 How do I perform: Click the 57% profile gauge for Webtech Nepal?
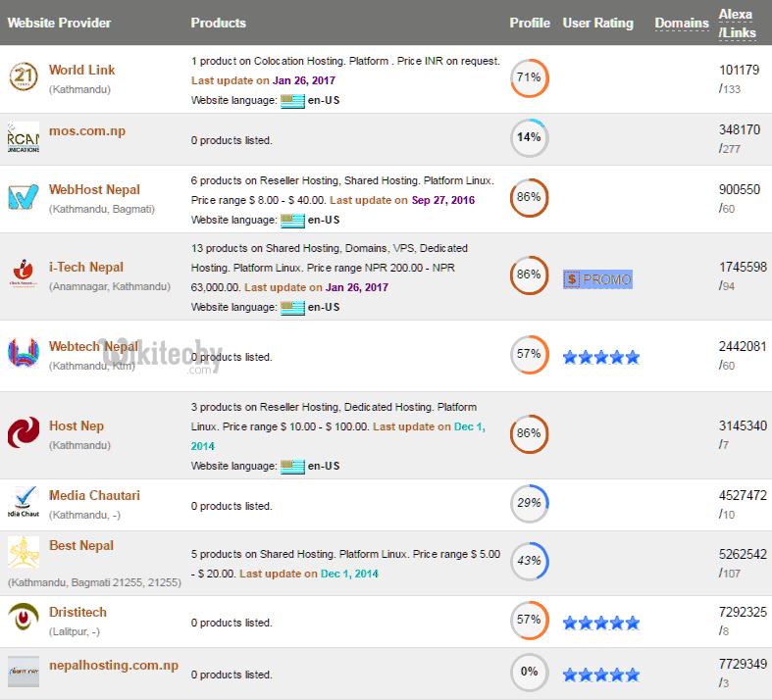530,354
